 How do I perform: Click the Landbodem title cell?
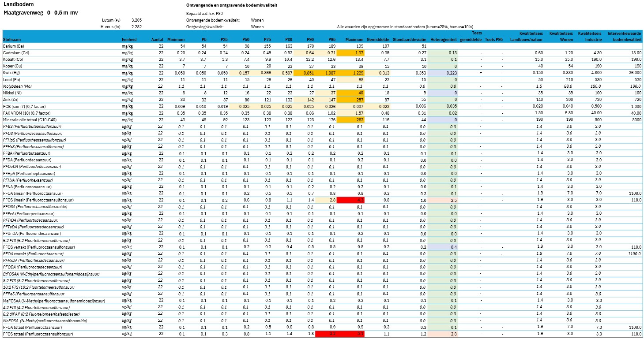(x=15, y=4)
